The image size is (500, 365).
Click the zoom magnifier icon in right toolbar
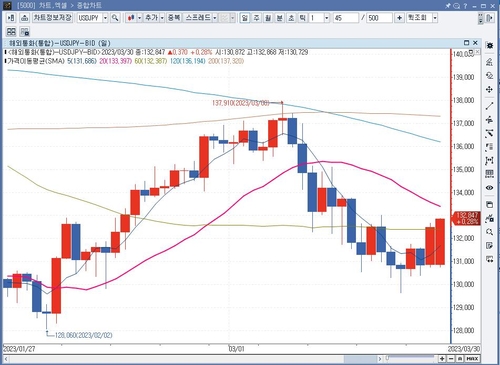click(489, 232)
